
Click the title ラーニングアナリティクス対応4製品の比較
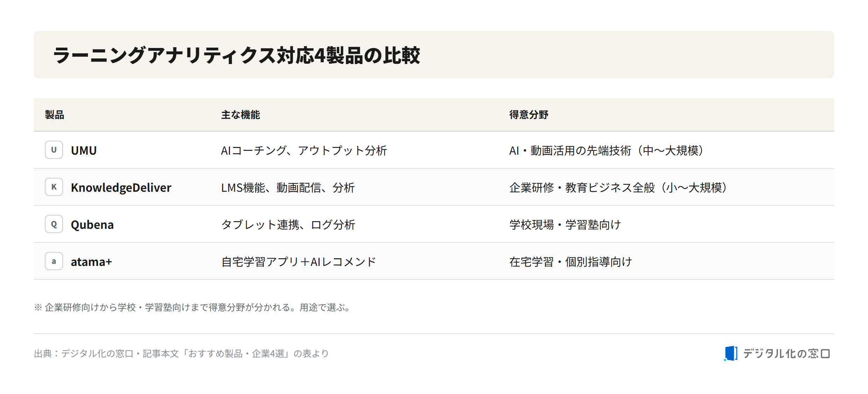click(237, 55)
